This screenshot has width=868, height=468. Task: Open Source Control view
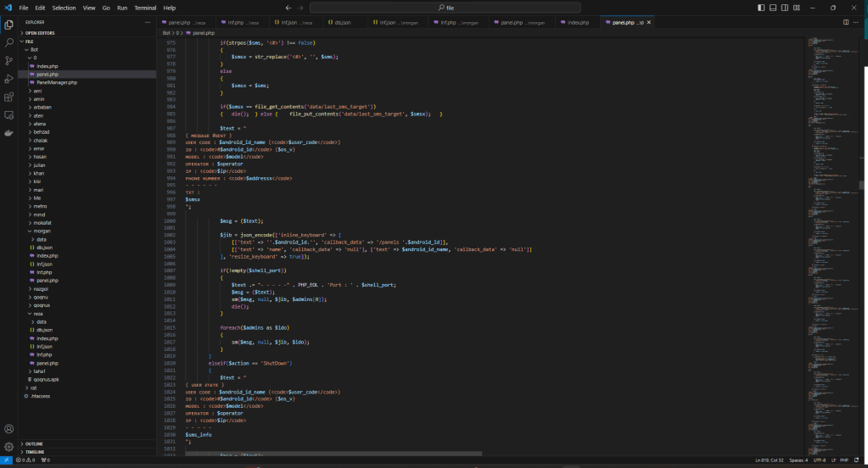click(x=8, y=60)
